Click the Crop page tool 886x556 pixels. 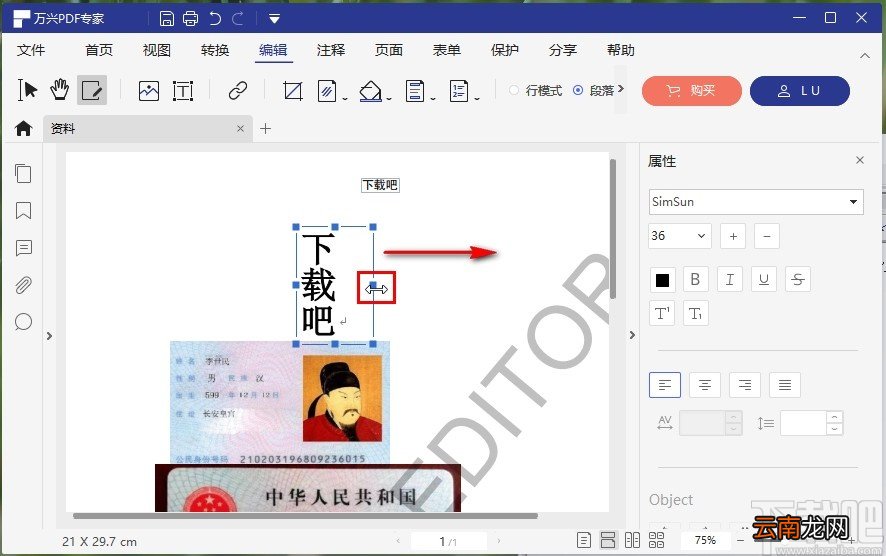[x=293, y=90]
